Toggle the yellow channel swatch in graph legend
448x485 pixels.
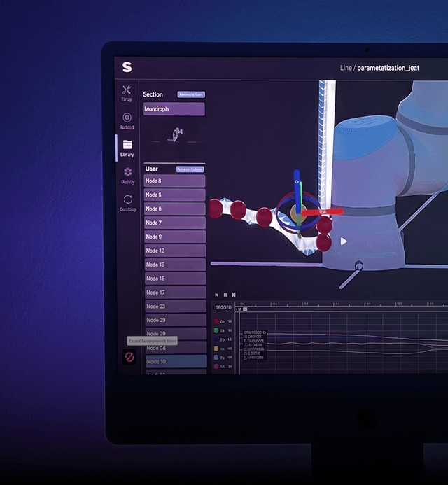pyautogui.click(x=216, y=349)
